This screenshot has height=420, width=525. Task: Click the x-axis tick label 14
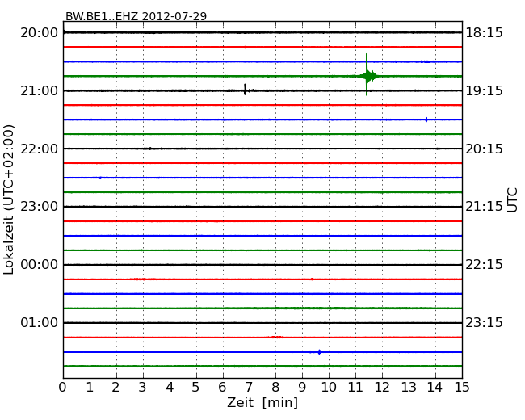[x=435, y=387]
